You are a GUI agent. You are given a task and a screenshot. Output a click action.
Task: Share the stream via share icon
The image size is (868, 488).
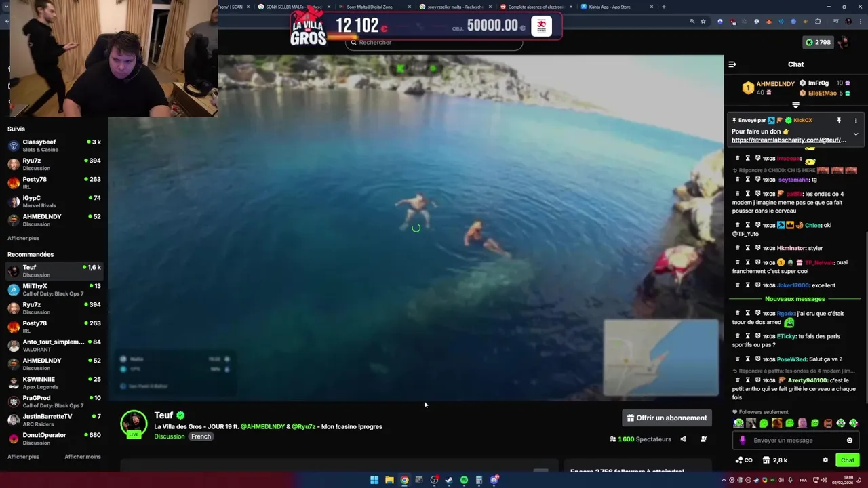(683, 439)
